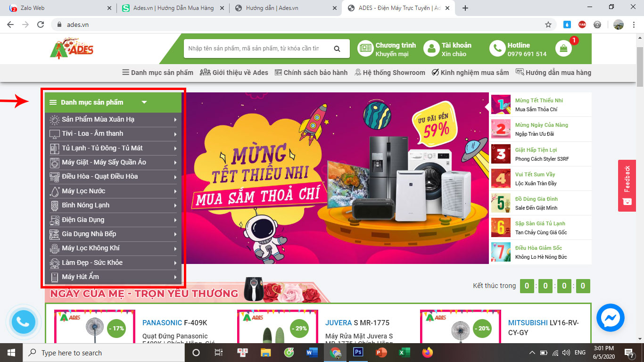Screen dimensions: 644x362
Task: Close the Zalo Web tab
Action: tap(109, 8)
